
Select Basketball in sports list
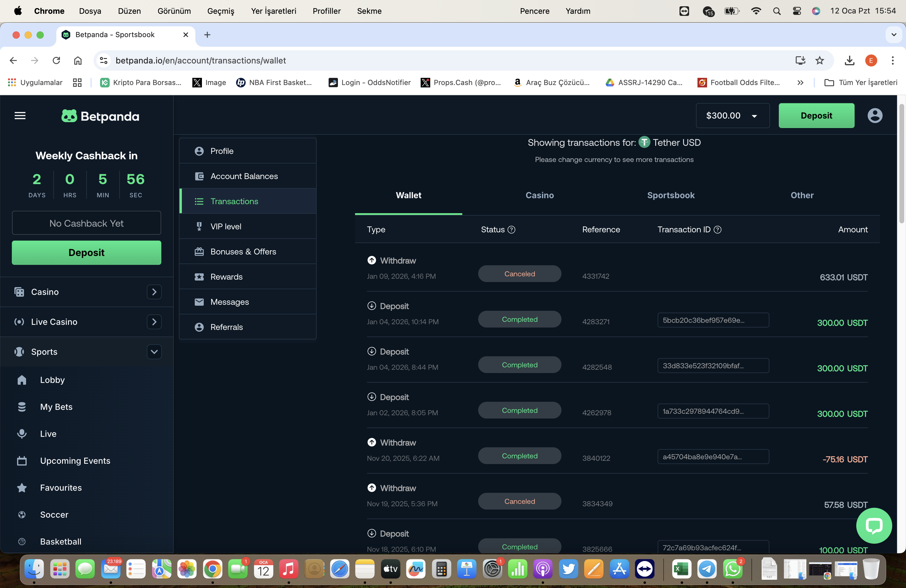[x=61, y=542]
